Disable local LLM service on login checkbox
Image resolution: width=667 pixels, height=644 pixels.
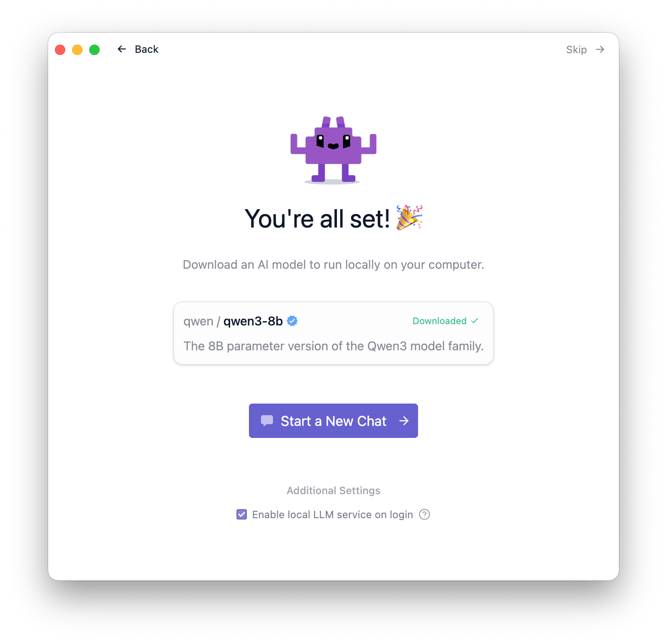pyautogui.click(x=242, y=514)
